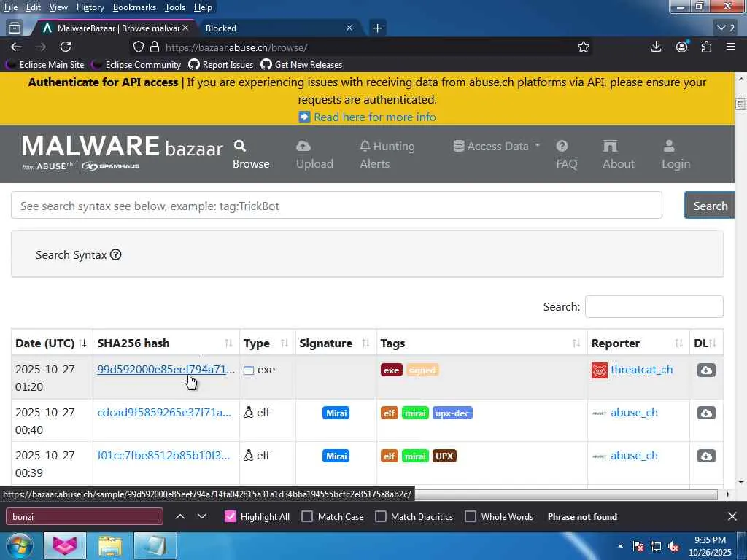Focus the table Search filter box
Image resolution: width=747 pixels, height=560 pixels.
[654, 307]
